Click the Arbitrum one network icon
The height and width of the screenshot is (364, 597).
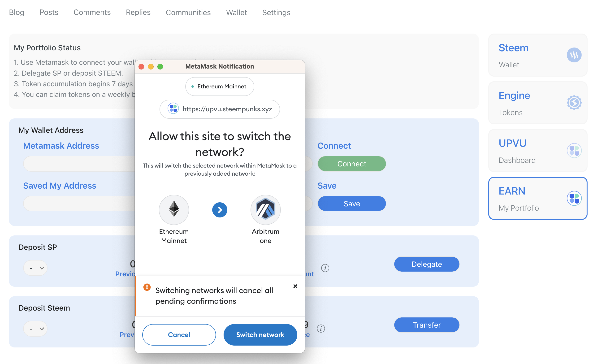[266, 210]
